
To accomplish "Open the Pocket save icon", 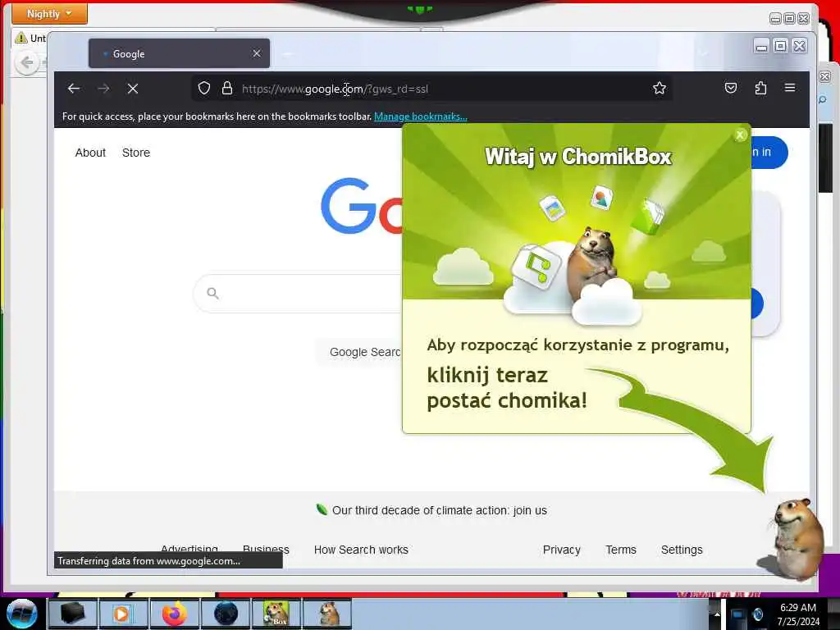I will pyautogui.click(x=731, y=88).
